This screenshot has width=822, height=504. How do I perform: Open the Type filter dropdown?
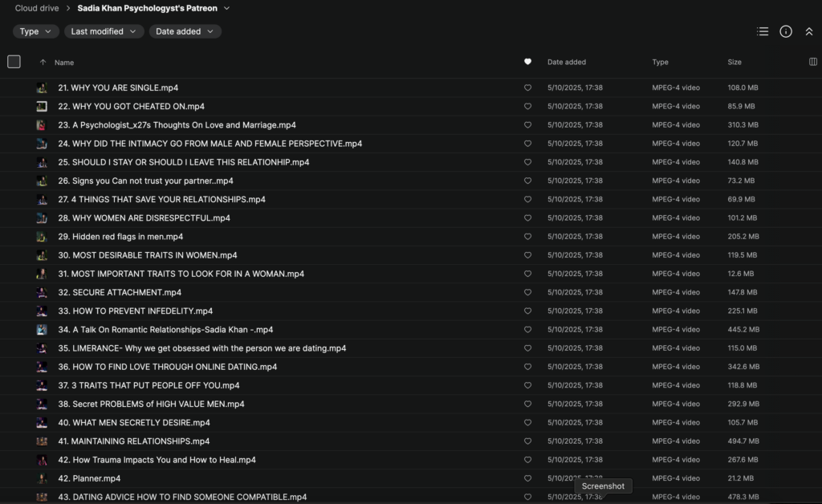35,31
